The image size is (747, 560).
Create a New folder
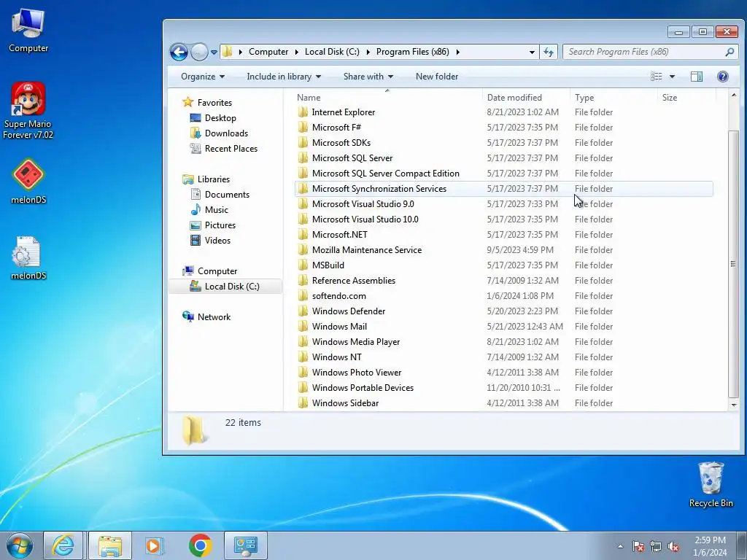[x=437, y=77]
